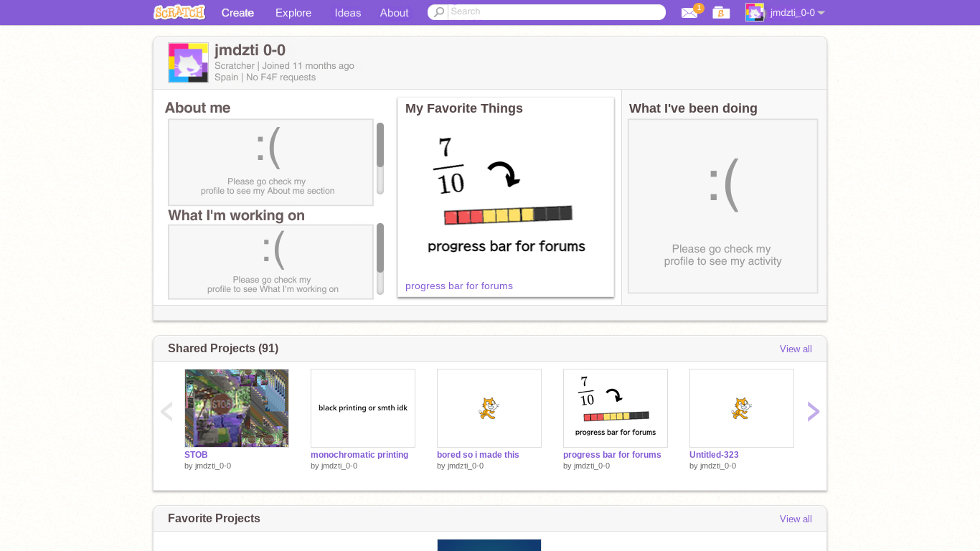
Task: Open the large featured project image
Action: pos(506,196)
